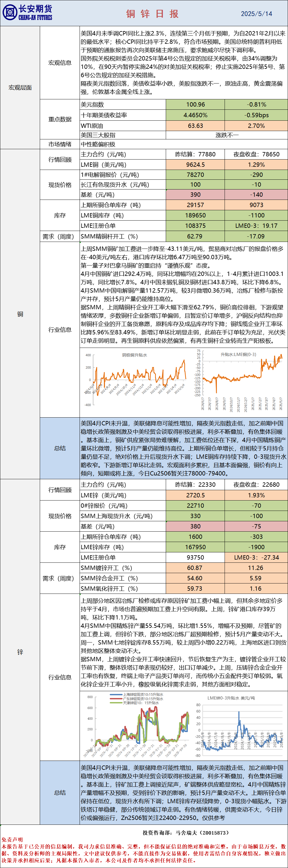Select SMM氧化锌开工 value 59.73

click(195, 589)
